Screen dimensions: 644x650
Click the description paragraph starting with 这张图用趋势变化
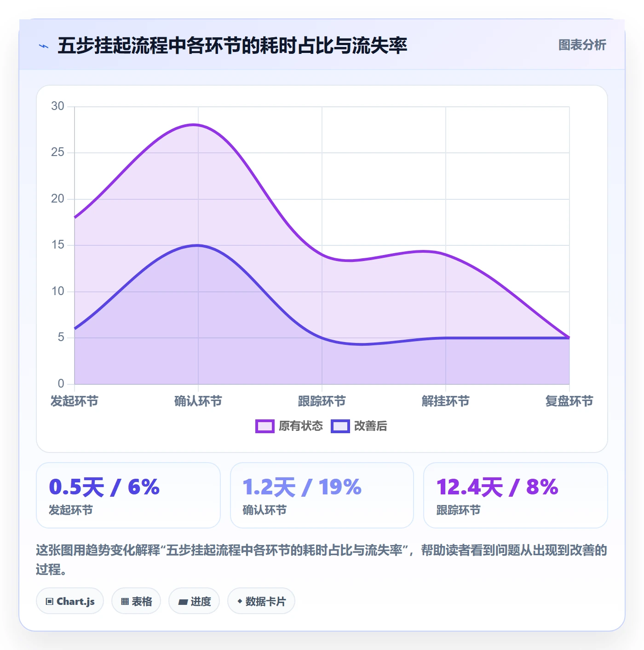pyautogui.click(x=322, y=560)
